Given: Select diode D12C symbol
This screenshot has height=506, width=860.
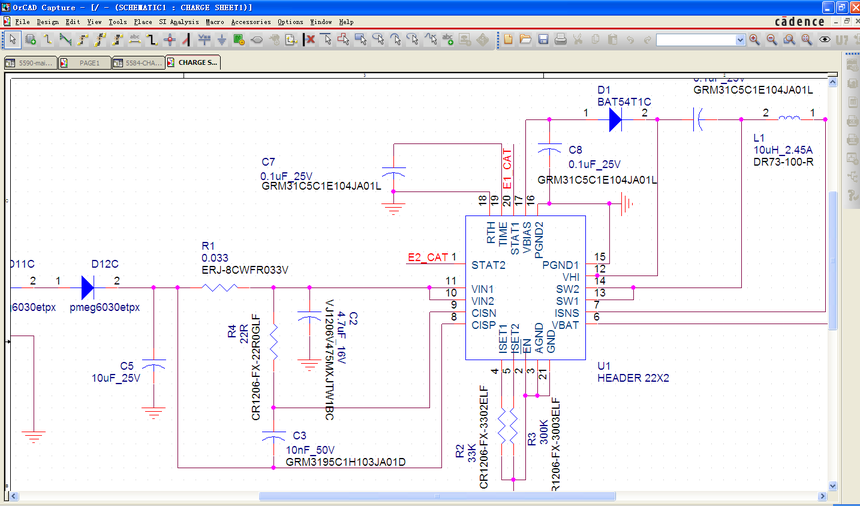Looking at the screenshot, I should tap(87, 287).
